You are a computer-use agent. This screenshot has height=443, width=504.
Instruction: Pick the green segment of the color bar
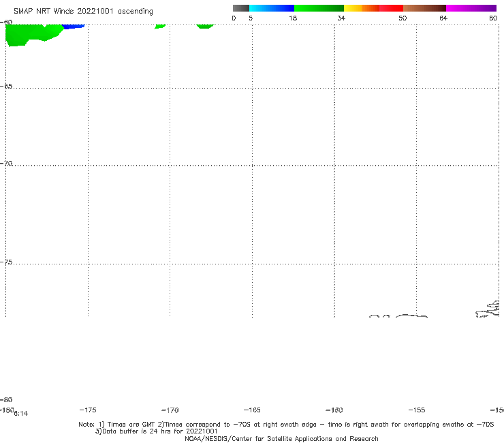click(x=319, y=8)
